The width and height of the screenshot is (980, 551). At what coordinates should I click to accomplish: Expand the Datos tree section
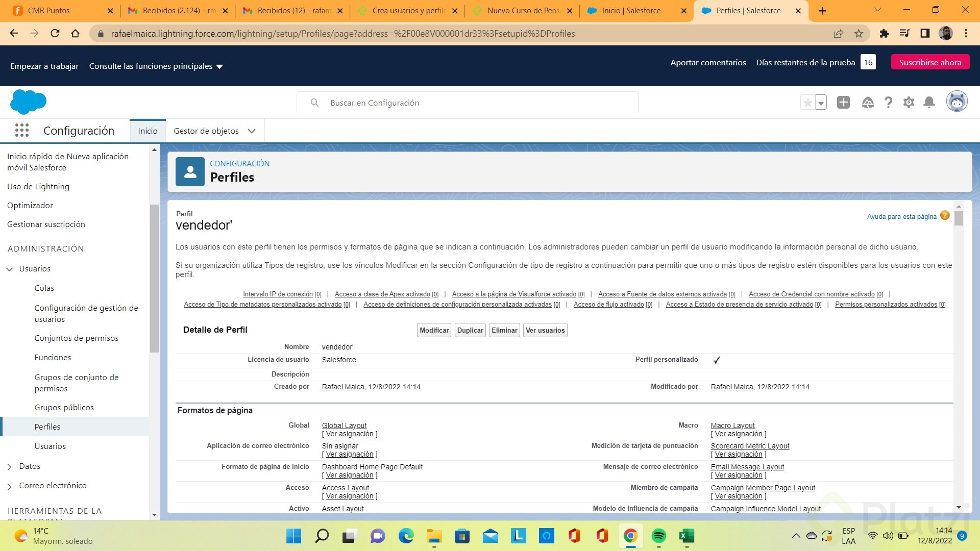click(10, 467)
